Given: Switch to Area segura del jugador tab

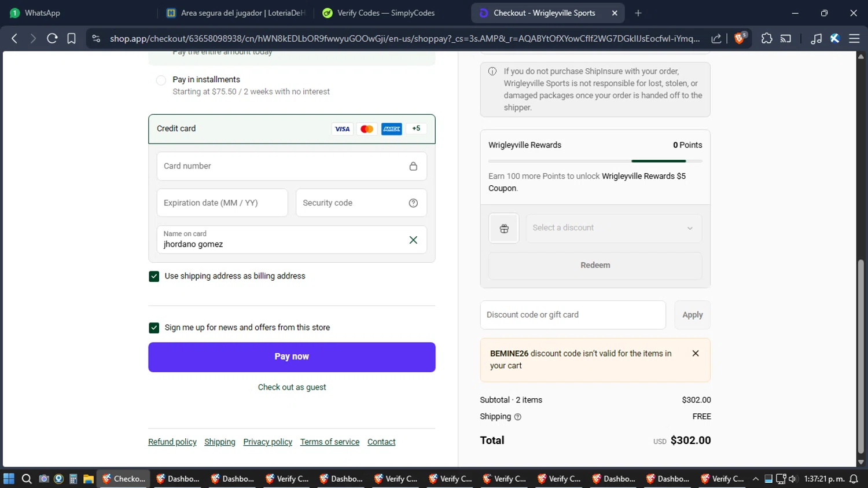Looking at the screenshot, I should (x=236, y=13).
